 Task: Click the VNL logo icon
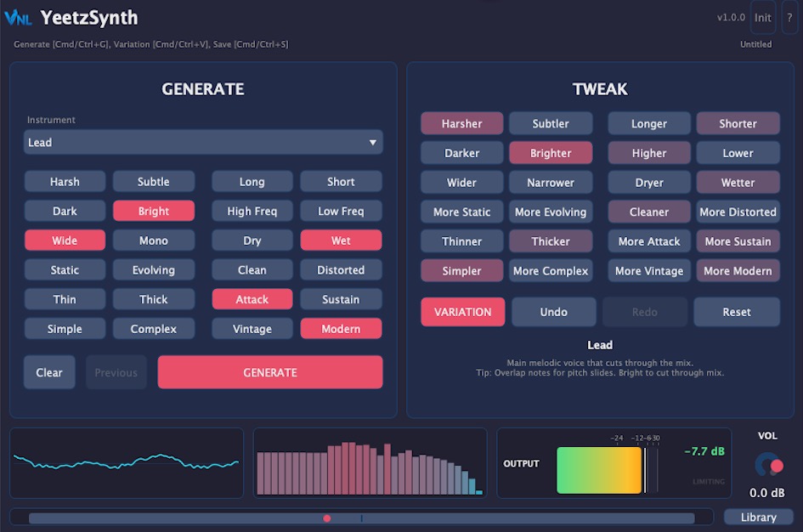pos(18,17)
